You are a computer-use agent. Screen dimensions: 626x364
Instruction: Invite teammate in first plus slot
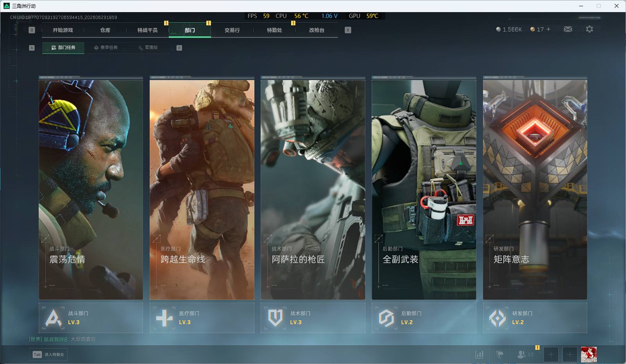point(551,355)
